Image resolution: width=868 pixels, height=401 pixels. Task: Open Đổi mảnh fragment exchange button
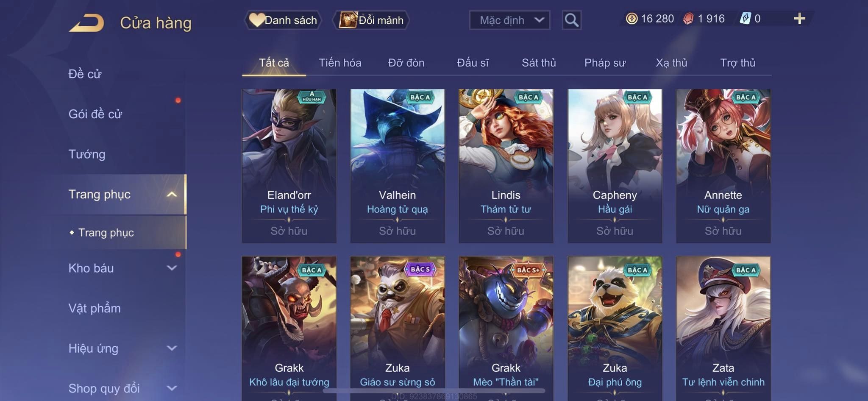(x=371, y=20)
